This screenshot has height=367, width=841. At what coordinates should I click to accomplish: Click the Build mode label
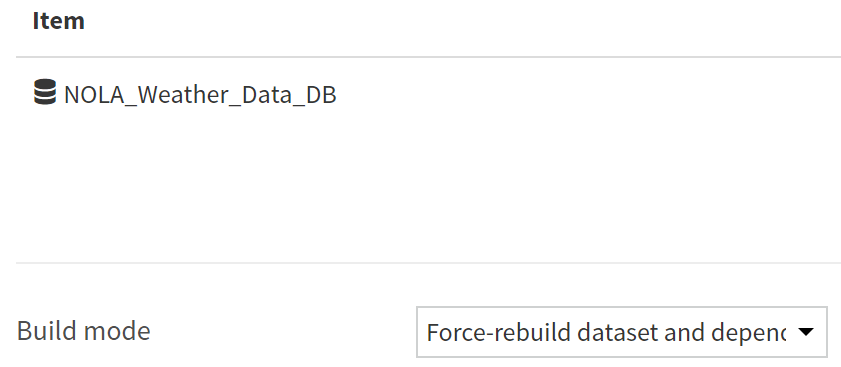coord(84,331)
